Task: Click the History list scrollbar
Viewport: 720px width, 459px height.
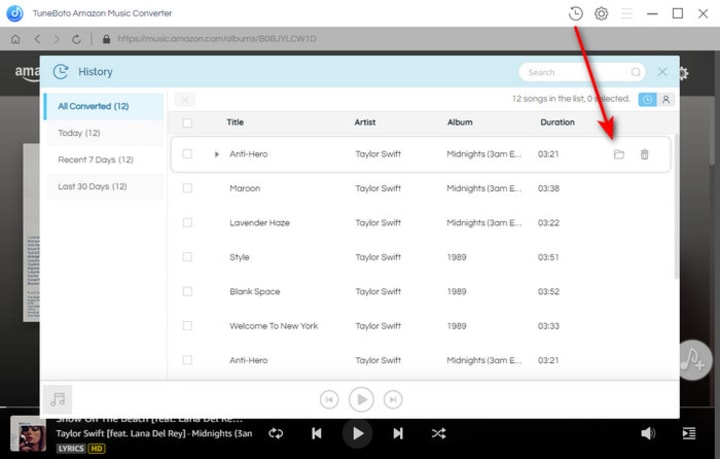Action: click(676, 207)
